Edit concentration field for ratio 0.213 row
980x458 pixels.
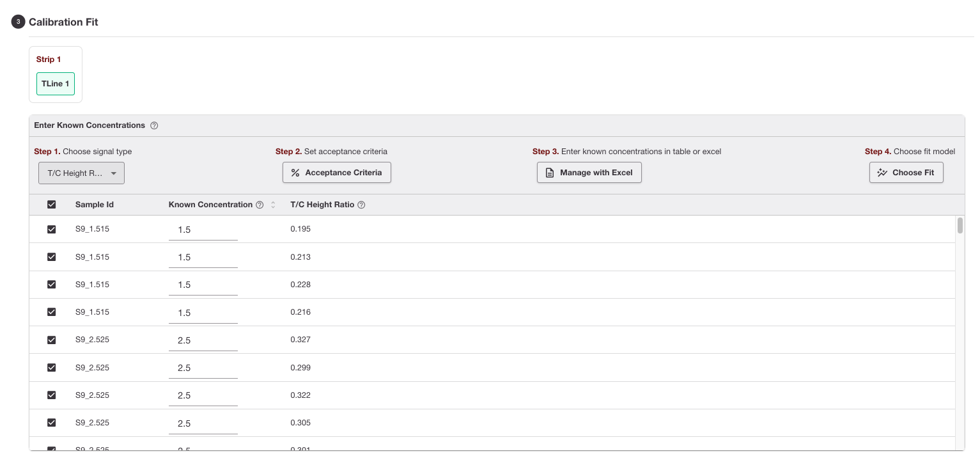tap(203, 257)
